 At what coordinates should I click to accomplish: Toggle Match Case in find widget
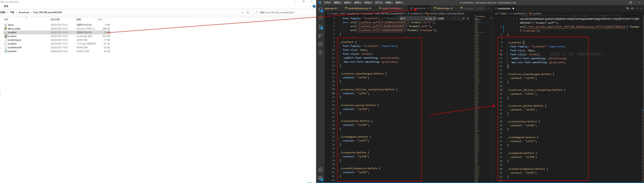pyautogui.click(x=427, y=18)
